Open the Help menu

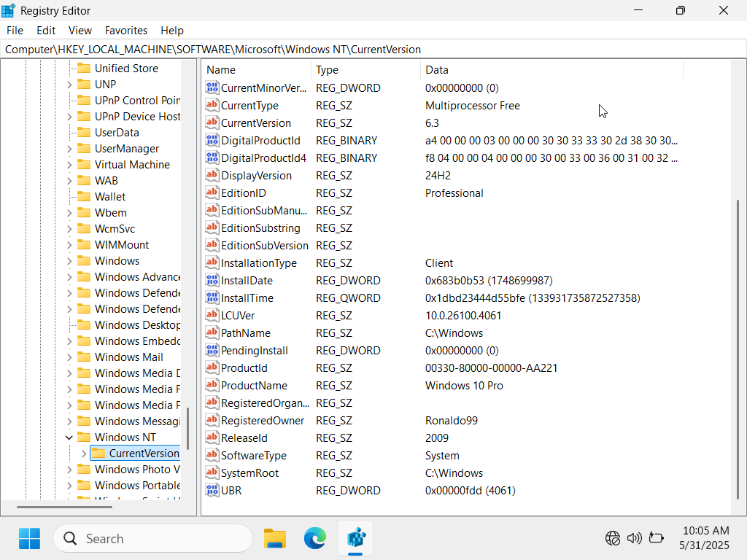click(x=172, y=31)
